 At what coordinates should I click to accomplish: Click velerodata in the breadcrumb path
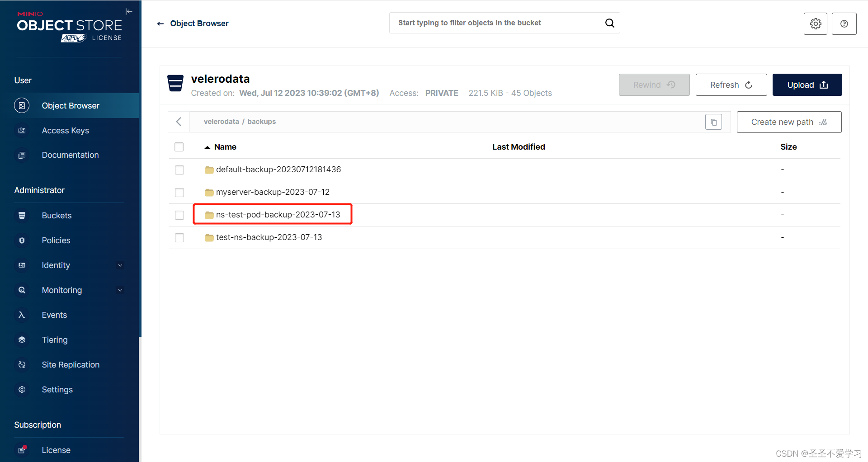pyautogui.click(x=222, y=122)
